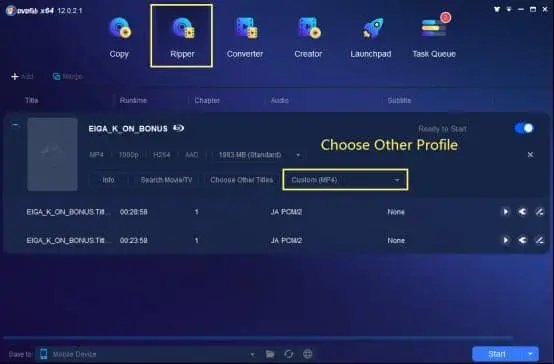
Task: Click the H264 codec label
Action: tap(161, 155)
